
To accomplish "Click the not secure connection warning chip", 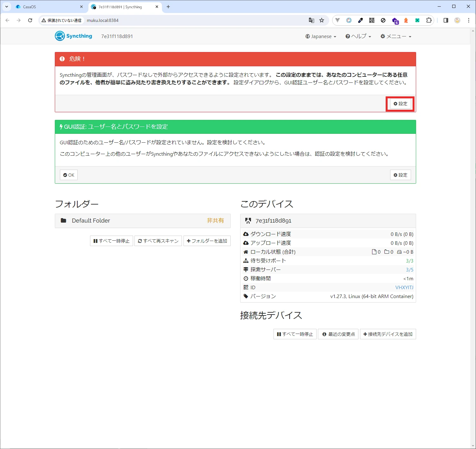I will pyautogui.click(x=62, y=20).
